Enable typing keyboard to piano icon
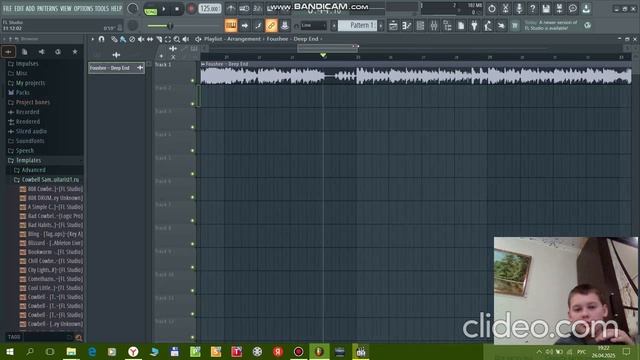The image size is (640, 360). (x=231, y=26)
